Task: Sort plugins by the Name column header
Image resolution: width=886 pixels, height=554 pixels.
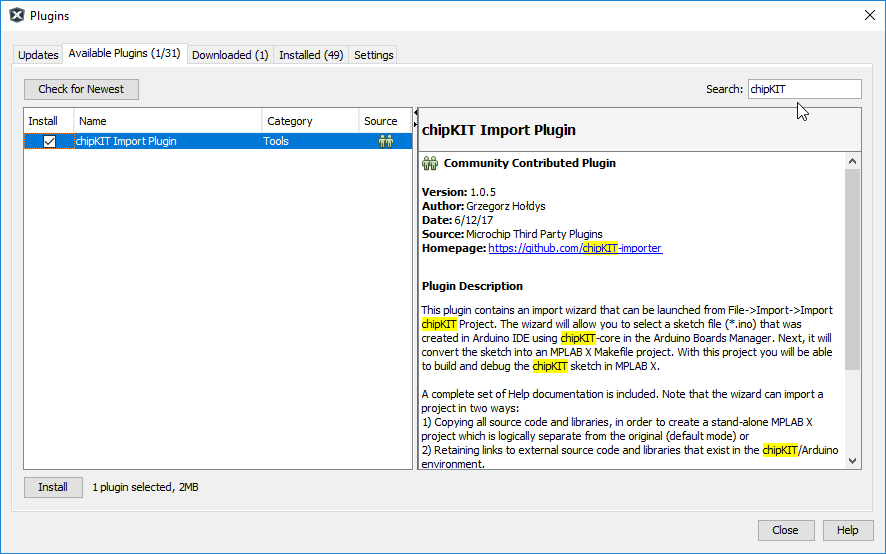Action: point(168,121)
